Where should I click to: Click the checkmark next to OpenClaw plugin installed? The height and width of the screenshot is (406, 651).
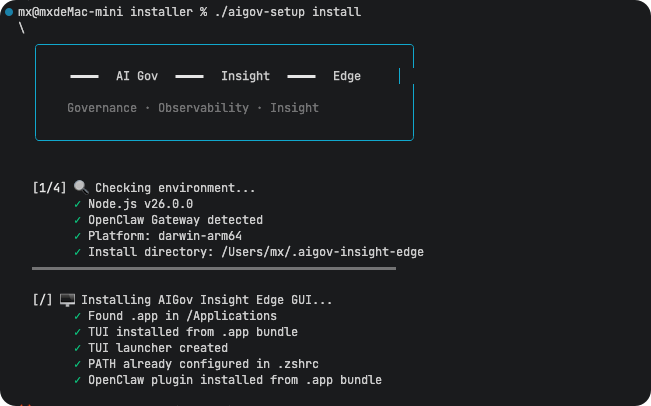click(x=78, y=380)
